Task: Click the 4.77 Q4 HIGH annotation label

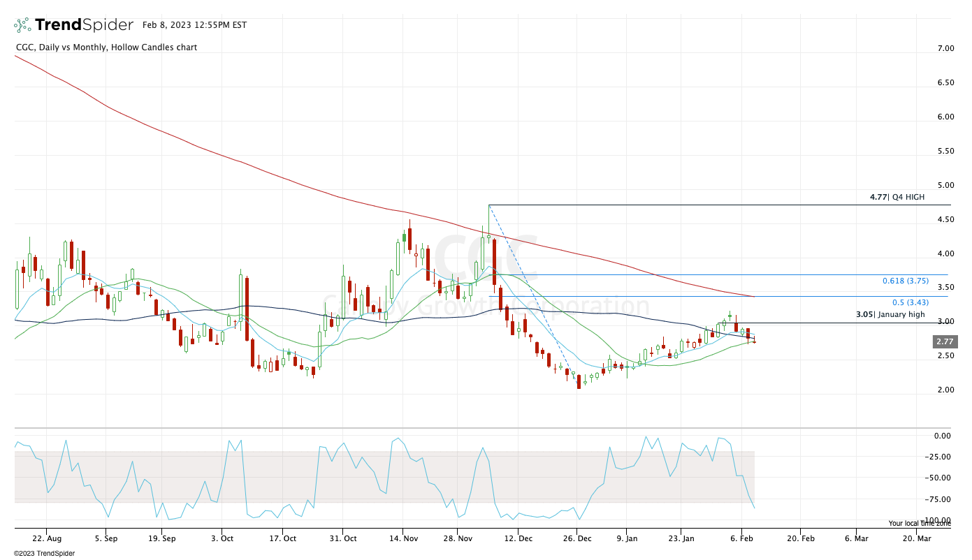Action: [897, 198]
